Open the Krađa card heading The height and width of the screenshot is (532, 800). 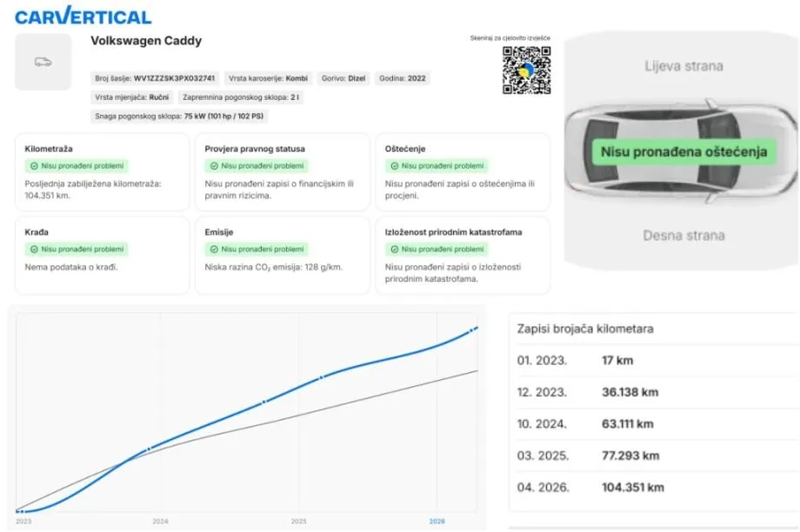click(x=37, y=232)
